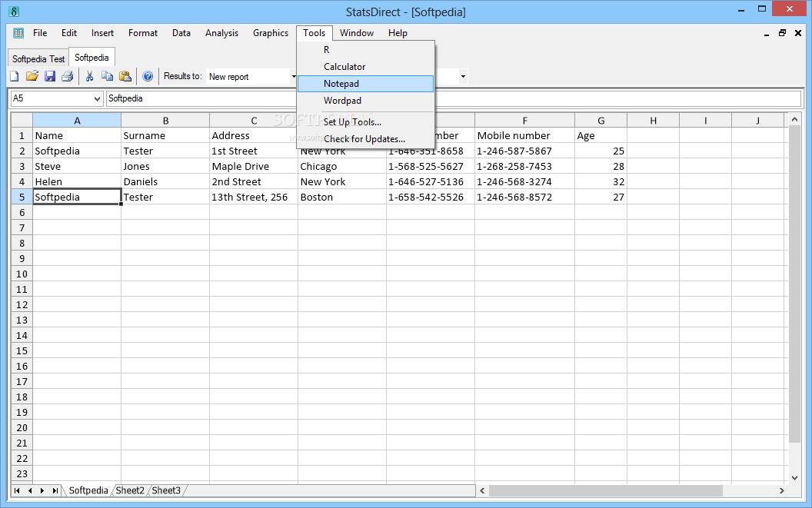Click horizontal scrollbar right arrow
Image resolution: width=812 pixels, height=508 pixels.
click(x=781, y=490)
